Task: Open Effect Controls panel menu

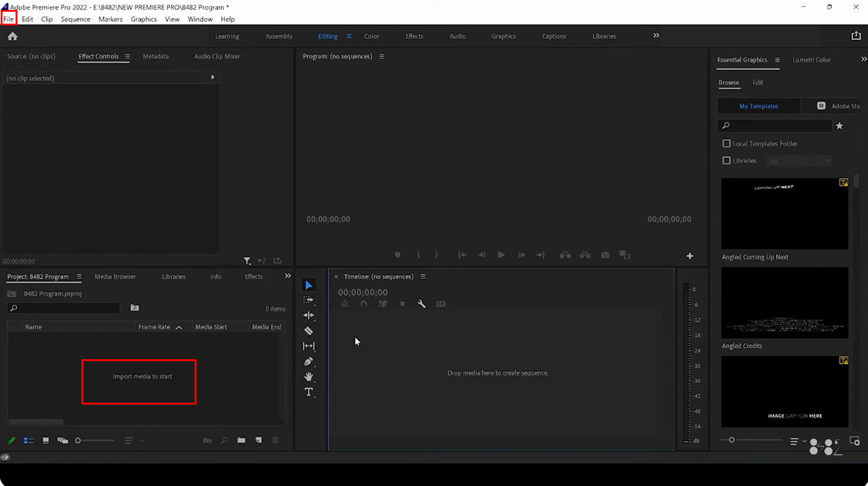Action: [x=127, y=56]
